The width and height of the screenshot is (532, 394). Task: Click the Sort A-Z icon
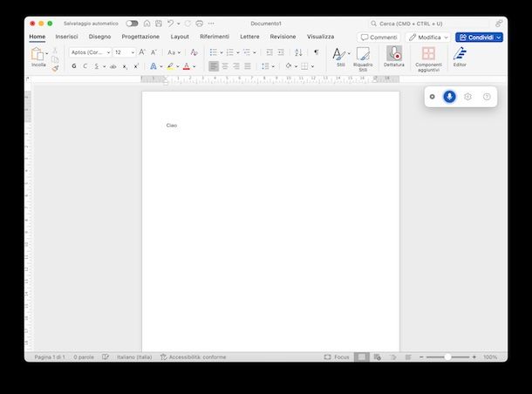298,52
